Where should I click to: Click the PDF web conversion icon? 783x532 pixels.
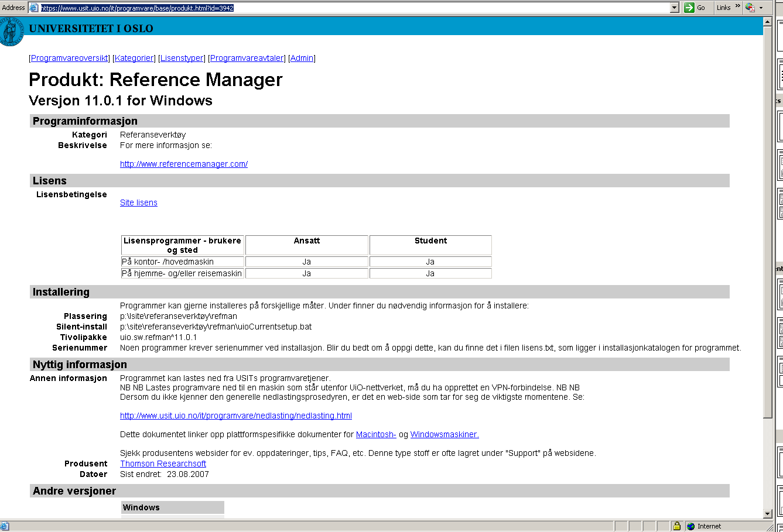(750, 8)
